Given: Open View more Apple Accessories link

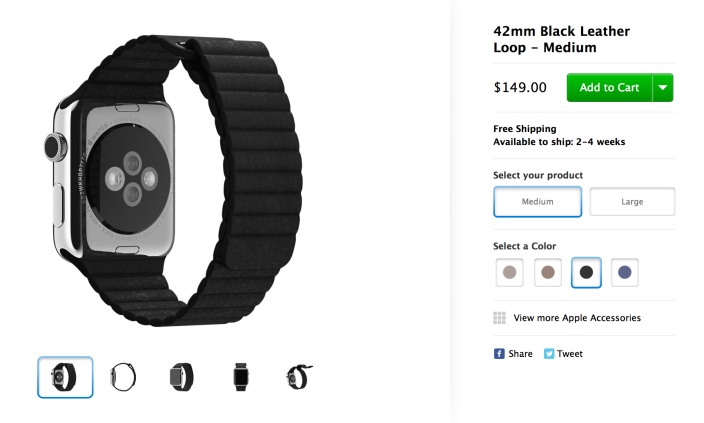Looking at the screenshot, I should (577, 318).
